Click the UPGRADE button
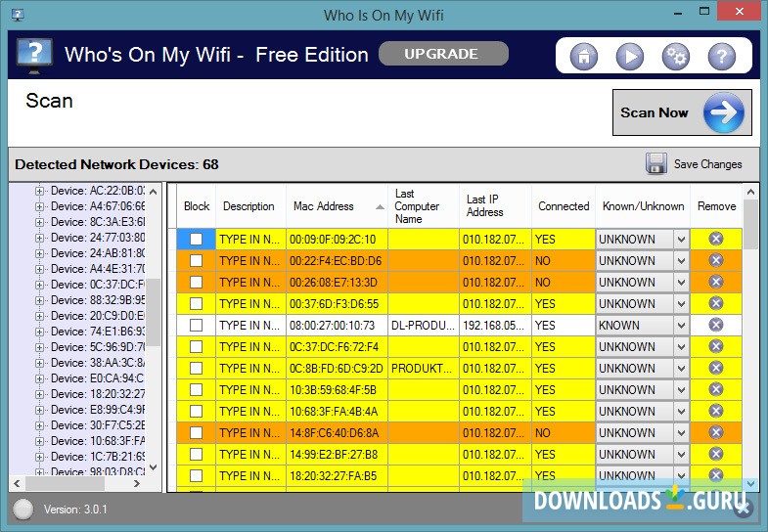Image resolution: width=768 pixels, height=532 pixels. click(443, 54)
